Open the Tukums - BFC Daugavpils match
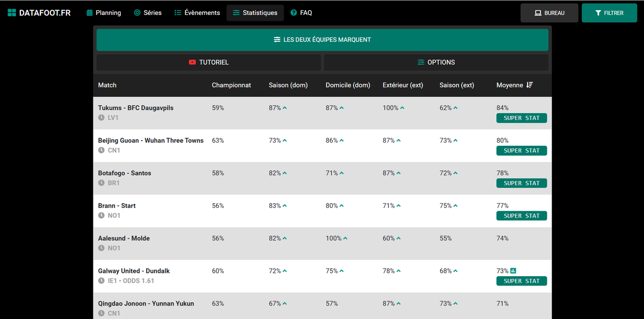This screenshot has width=644, height=319. [x=136, y=108]
